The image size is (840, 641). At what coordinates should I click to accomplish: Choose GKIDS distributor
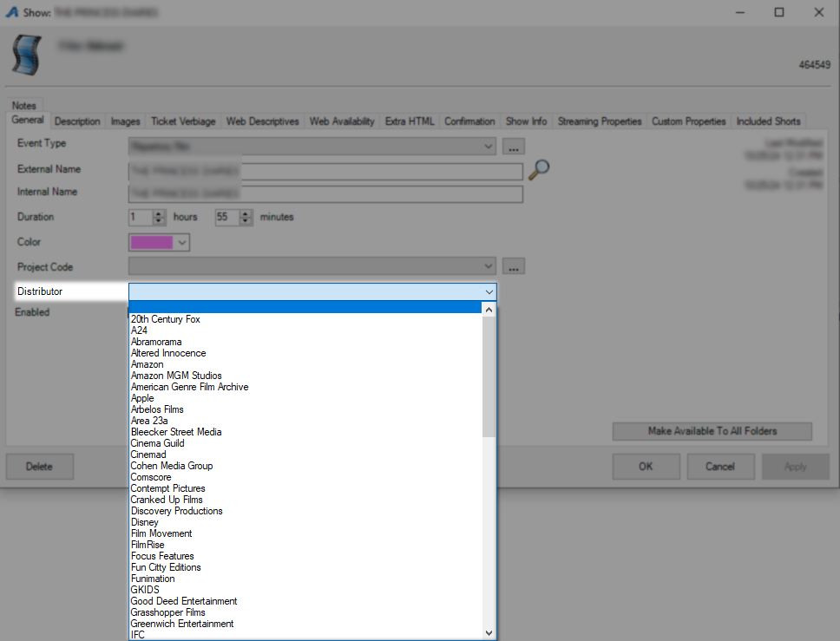click(305, 590)
